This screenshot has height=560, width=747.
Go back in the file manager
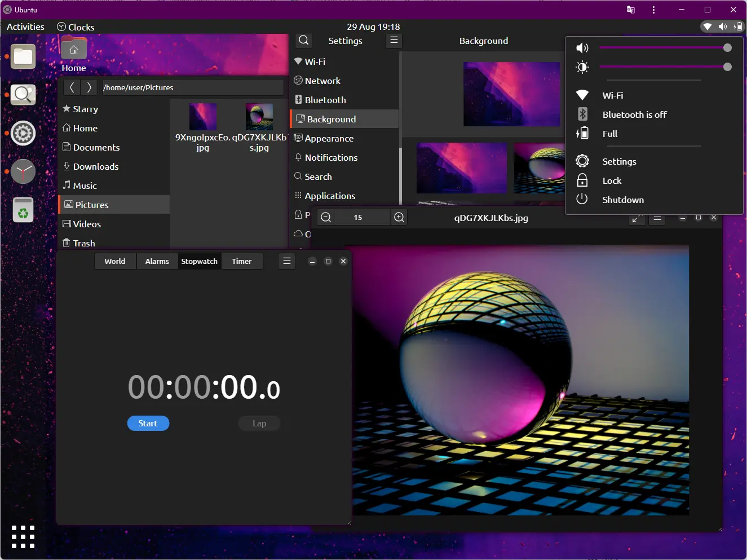(72, 87)
